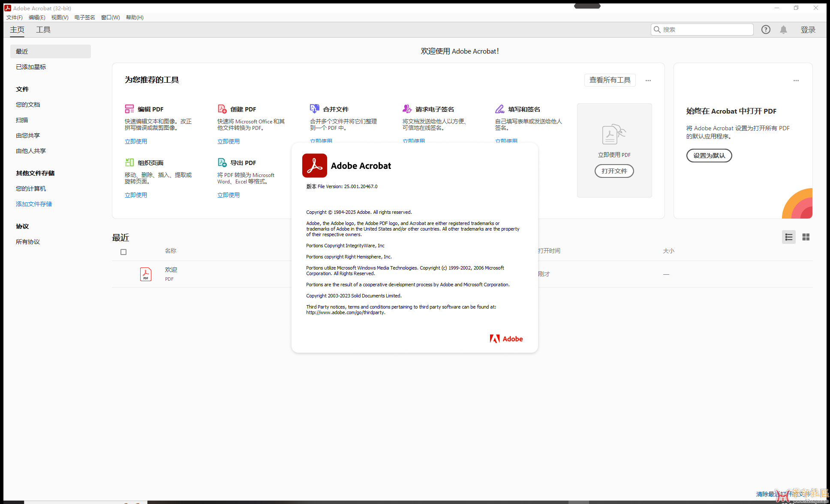Click the Combine Files (合并文件) icon
This screenshot has height=504, width=830.
coord(315,109)
